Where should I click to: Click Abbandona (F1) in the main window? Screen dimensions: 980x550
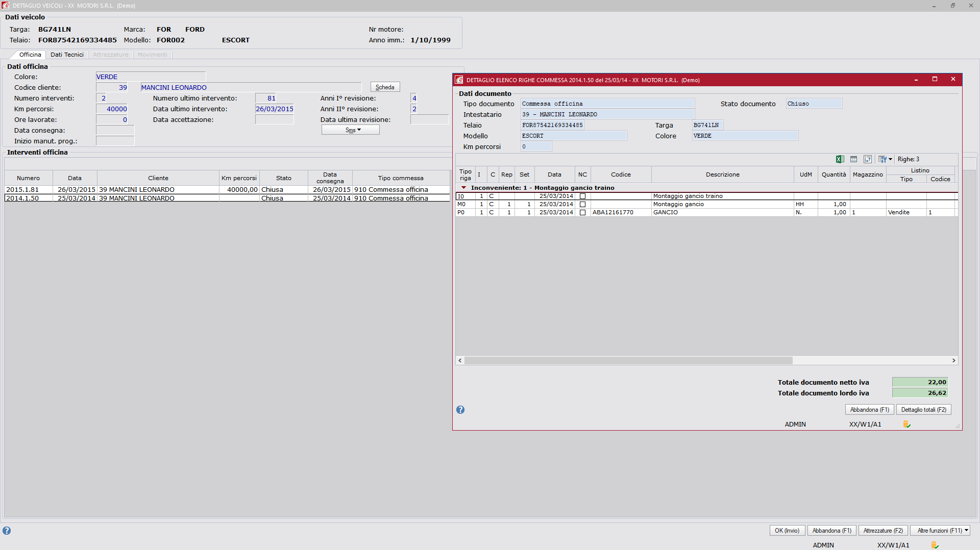pos(832,531)
